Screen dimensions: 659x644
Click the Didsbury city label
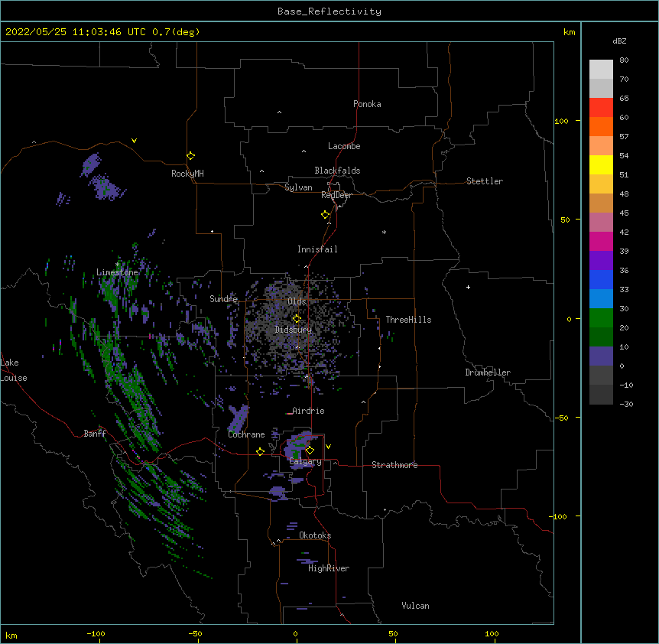(294, 330)
